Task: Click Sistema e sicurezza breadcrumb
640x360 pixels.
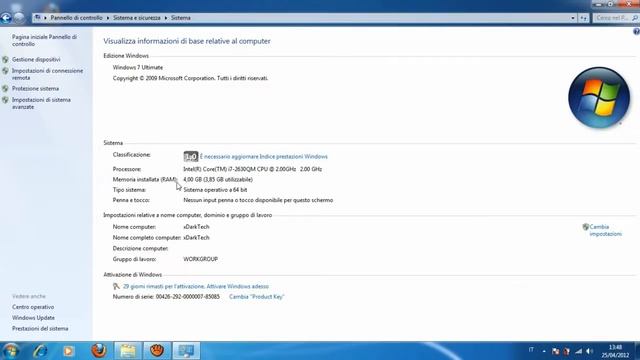Action: [137, 18]
